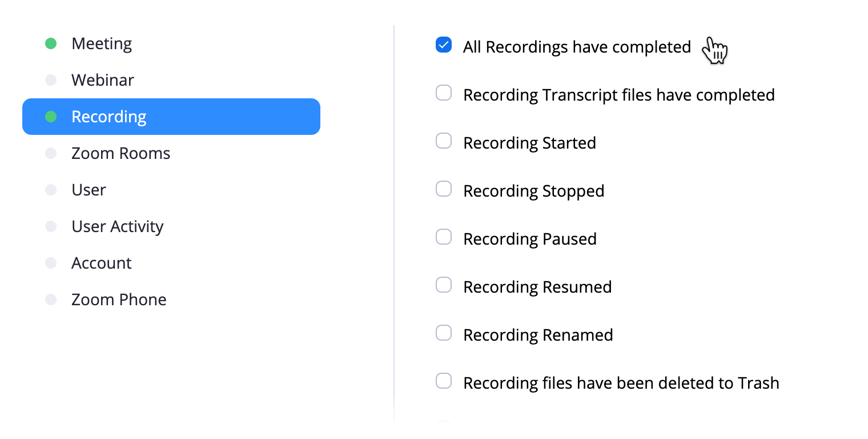Enable Recording Transcript files have completed
This screenshot has width=868, height=439.
click(444, 93)
